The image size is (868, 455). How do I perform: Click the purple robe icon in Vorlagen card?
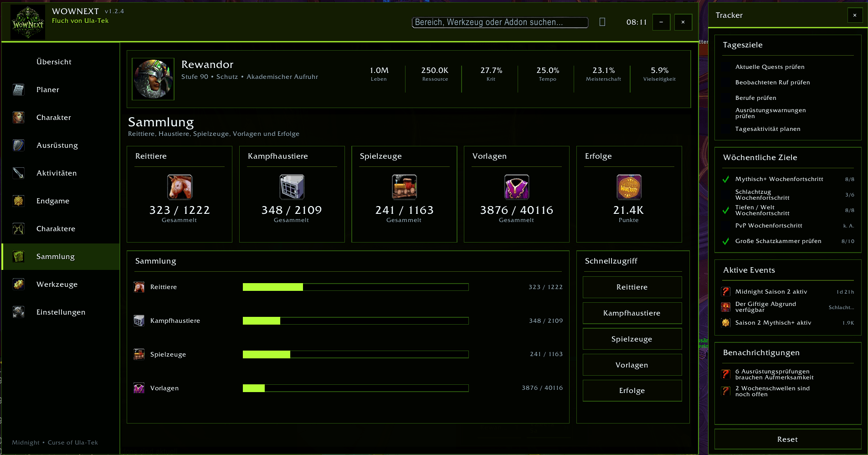[x=517, y=187]
